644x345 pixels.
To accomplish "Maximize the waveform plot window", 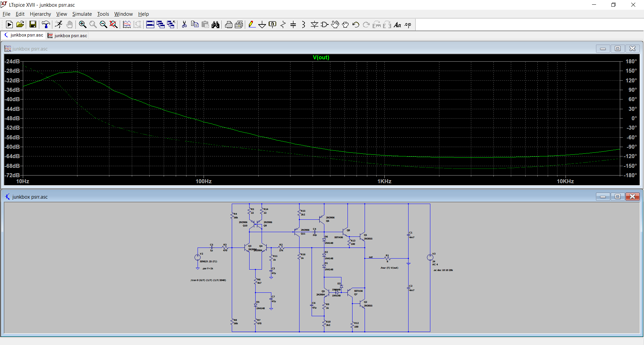I will pos(618,49).
